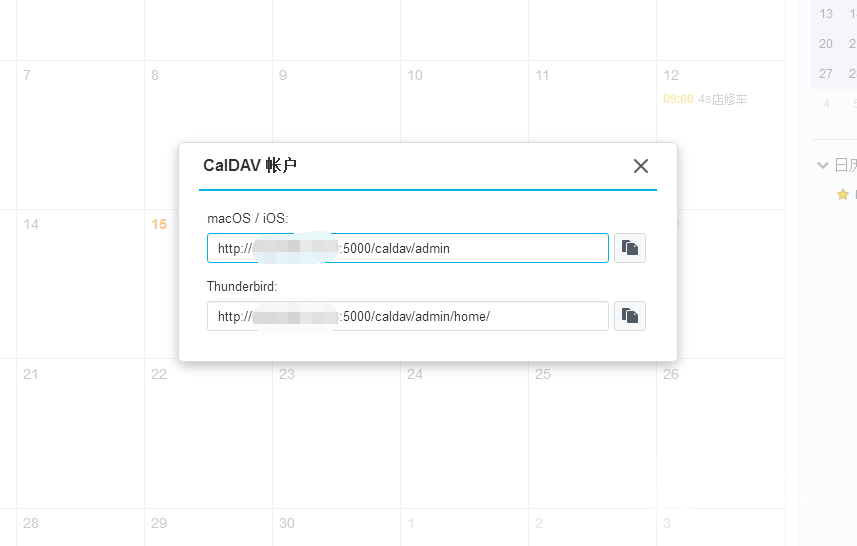Copy the Thunderbird CalDAV URL

[630, 316]
